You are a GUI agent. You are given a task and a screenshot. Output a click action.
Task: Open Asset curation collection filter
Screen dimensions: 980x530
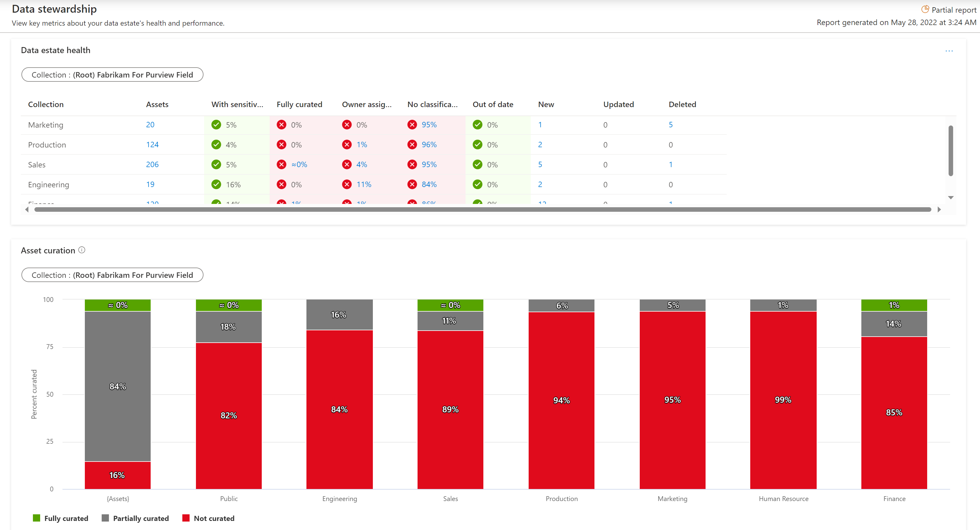(112, 275)
